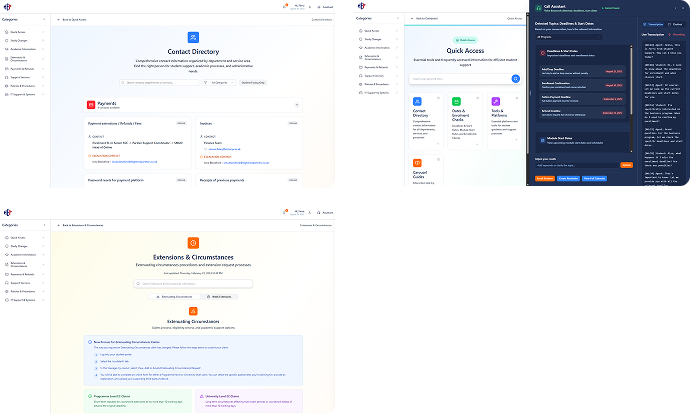Click the orange Update button beside notes
The image size is (690, 414).
626,164
